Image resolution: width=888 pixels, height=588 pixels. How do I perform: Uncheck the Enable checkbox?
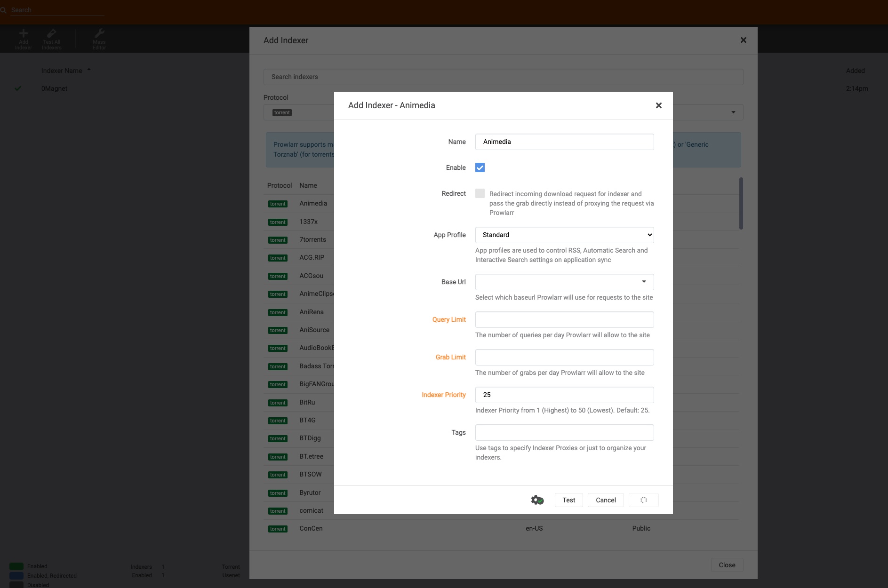pos(480,167)
